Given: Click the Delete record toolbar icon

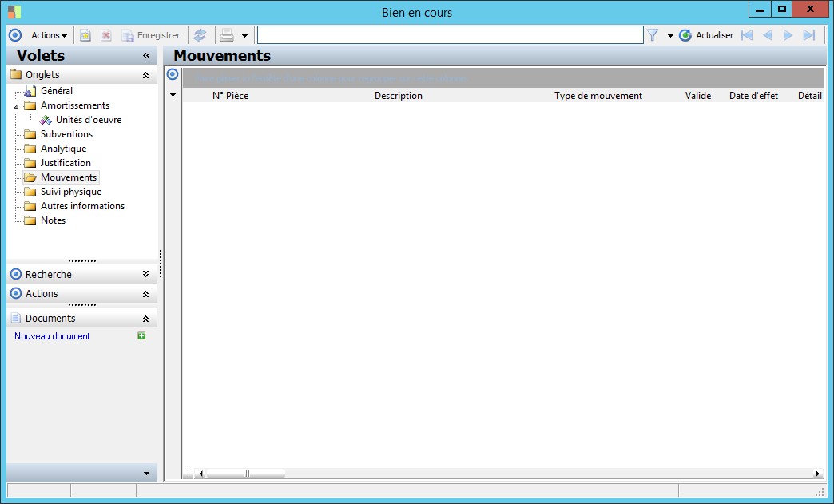Looking at the screenshot, I should click(105, 35).
